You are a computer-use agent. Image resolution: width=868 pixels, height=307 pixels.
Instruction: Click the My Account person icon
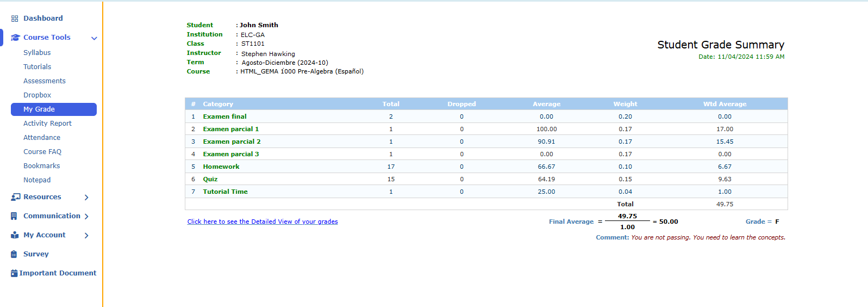[15, 235]
